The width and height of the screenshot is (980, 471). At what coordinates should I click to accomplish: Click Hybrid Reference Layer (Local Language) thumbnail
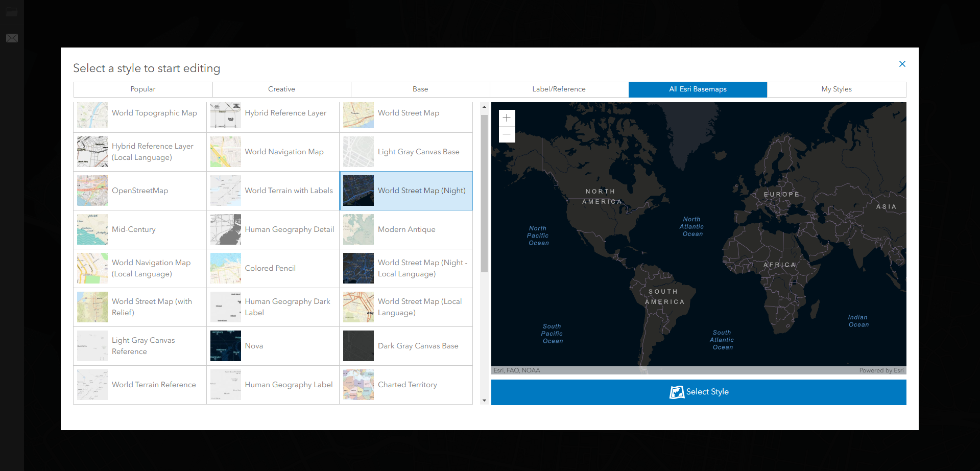(x=92, y=152)
